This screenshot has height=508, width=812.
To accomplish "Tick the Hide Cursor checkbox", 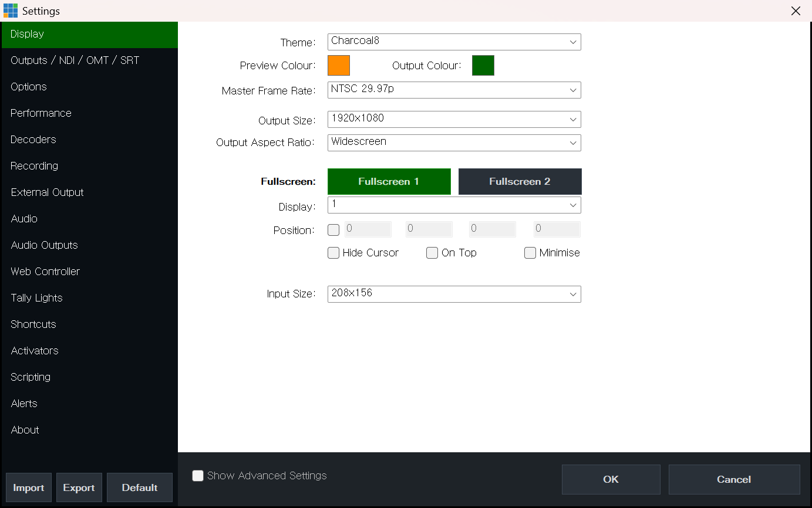I will pyautogui.click(x=333, y=253).
